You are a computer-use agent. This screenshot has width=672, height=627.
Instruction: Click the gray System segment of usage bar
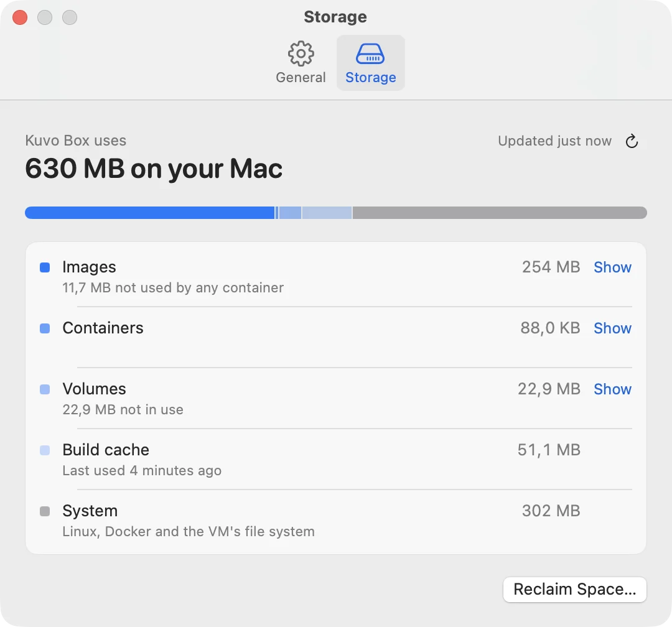point(500,213)
